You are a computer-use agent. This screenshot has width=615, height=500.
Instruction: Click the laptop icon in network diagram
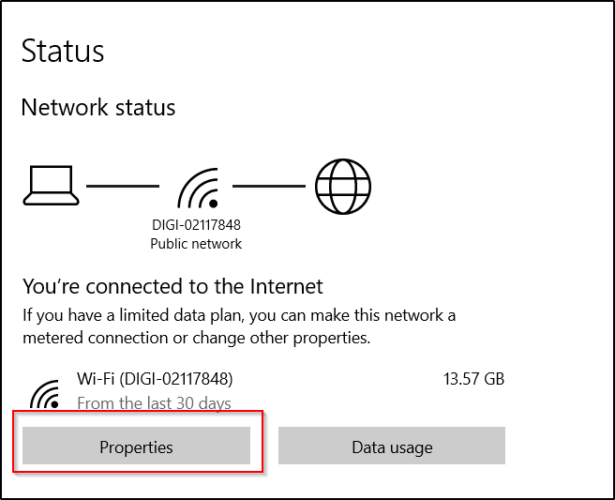click(51, 185)
